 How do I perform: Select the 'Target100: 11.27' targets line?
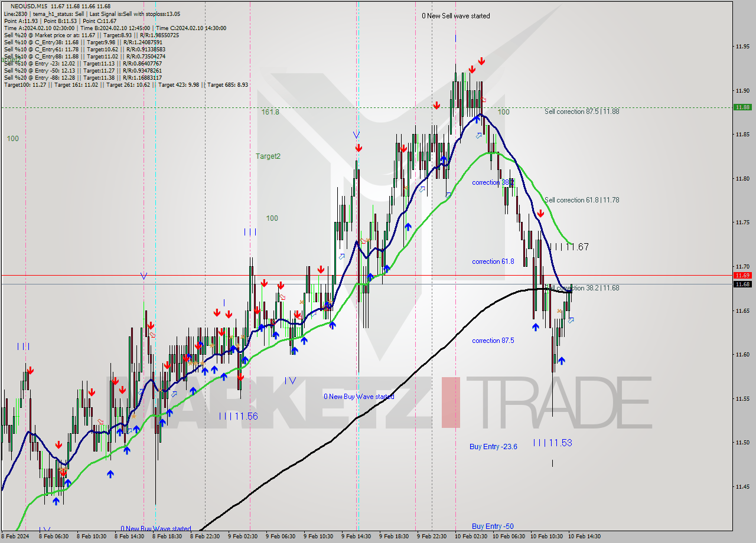tap(126, 84)
